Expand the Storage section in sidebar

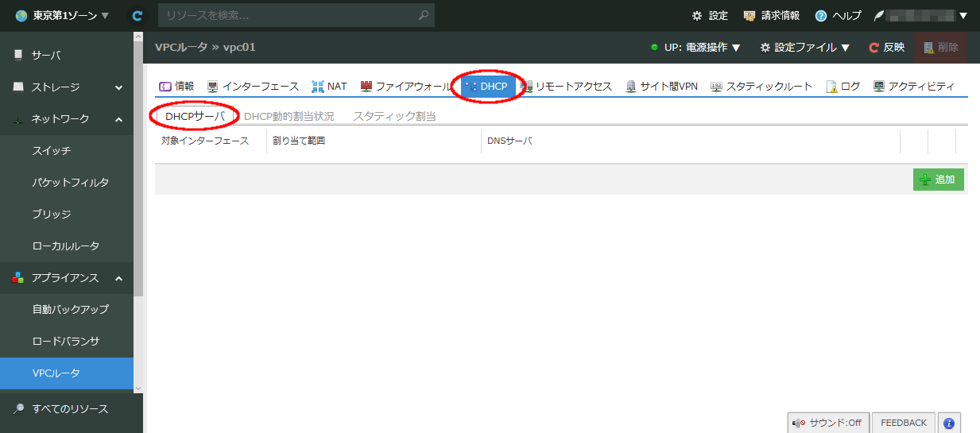118,87
